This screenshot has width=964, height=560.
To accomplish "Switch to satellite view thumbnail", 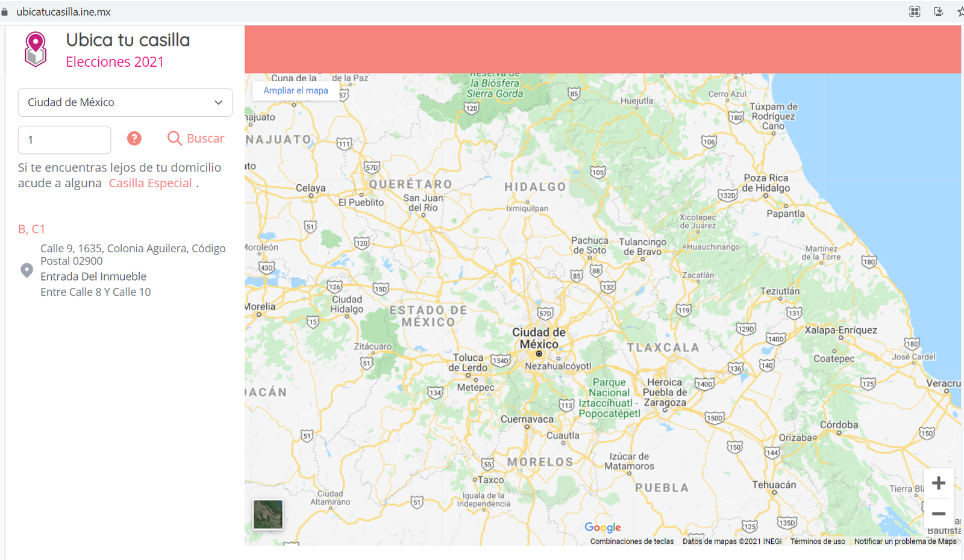I will pos(268,514).
